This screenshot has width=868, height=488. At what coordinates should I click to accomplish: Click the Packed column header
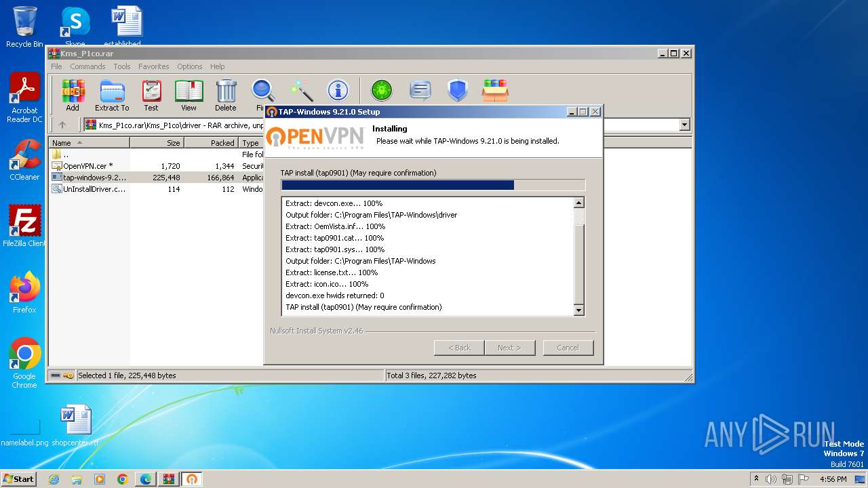point(211,143)
